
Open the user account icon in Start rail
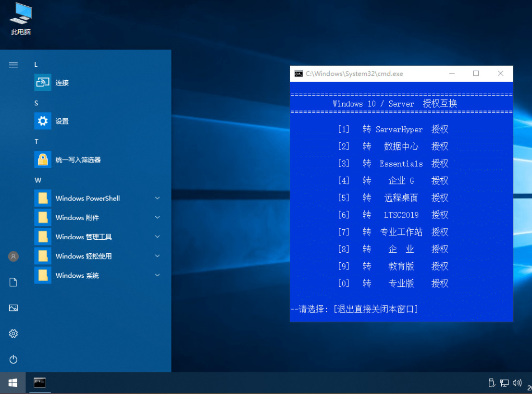(13, 256)
